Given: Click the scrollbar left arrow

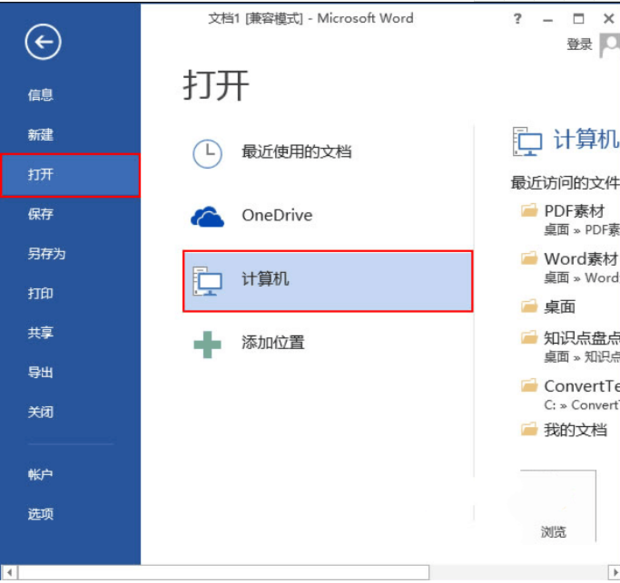Looking at the screenshot, I should click(9, 572).
